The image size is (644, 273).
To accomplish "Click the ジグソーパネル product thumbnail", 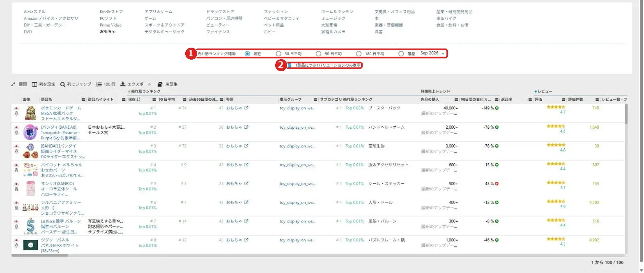I will (x=30, y=245).
